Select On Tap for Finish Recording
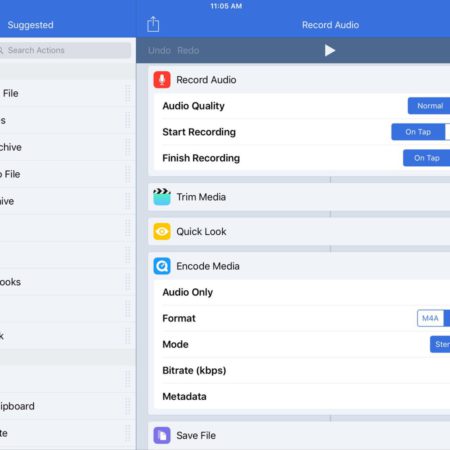 point(427,158)
